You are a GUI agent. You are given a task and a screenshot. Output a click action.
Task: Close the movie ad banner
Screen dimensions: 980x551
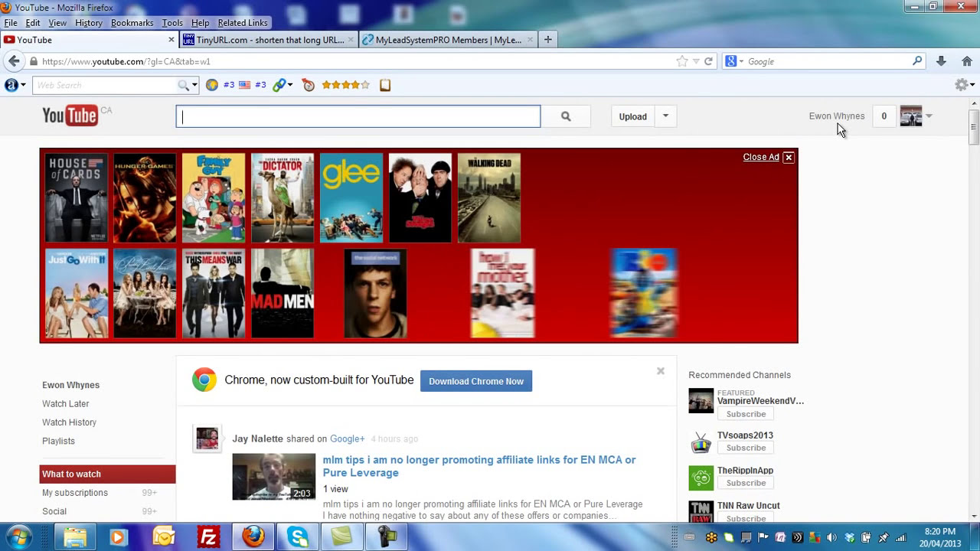788,157
